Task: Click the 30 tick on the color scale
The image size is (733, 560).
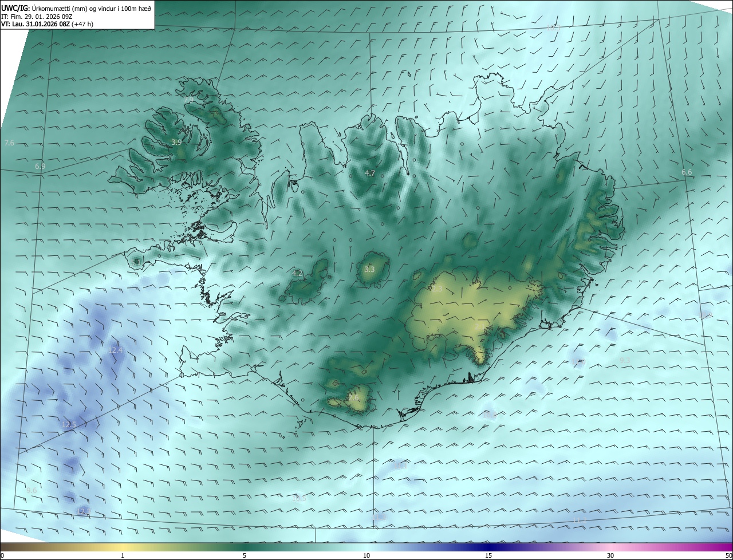Action: pos(610,556)
